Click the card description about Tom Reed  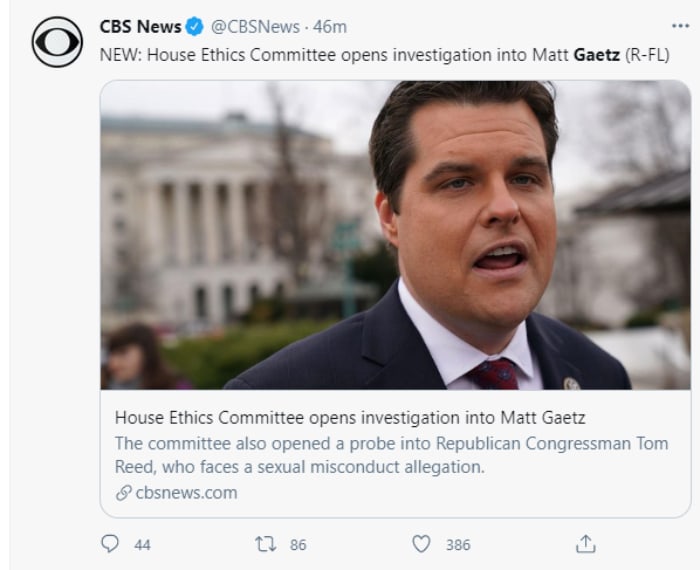pyautogui.click(x=390, y=455)
